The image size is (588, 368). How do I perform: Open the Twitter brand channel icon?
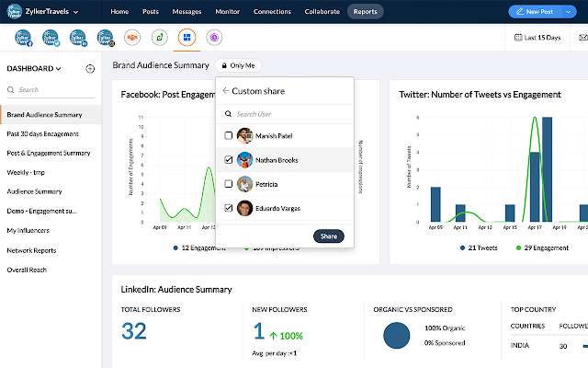click(x=51, y=38)
